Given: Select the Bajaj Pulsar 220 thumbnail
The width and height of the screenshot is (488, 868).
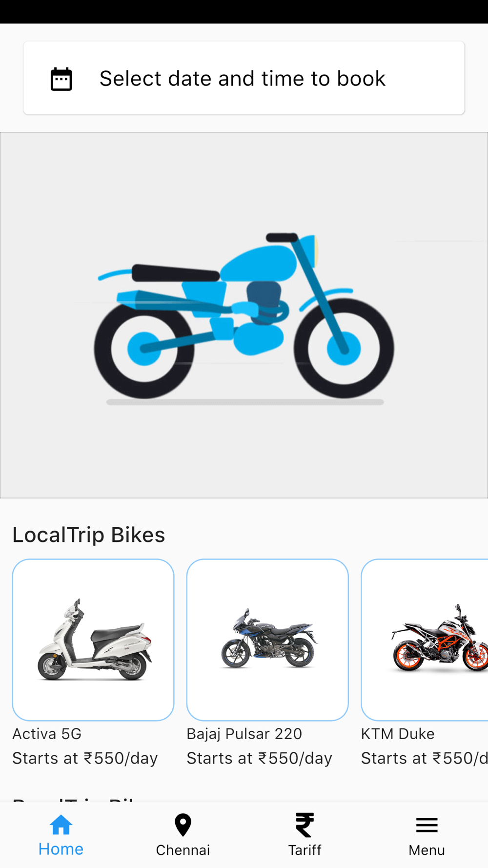Looking at the screenshot, I should click(x=267, y=640).
